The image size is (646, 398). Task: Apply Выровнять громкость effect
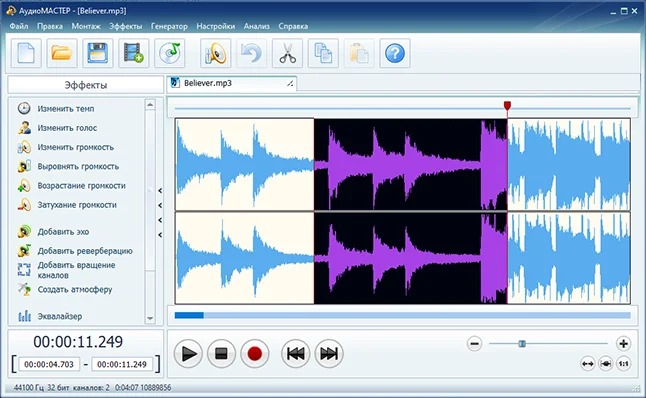click(x=78, y=166)
